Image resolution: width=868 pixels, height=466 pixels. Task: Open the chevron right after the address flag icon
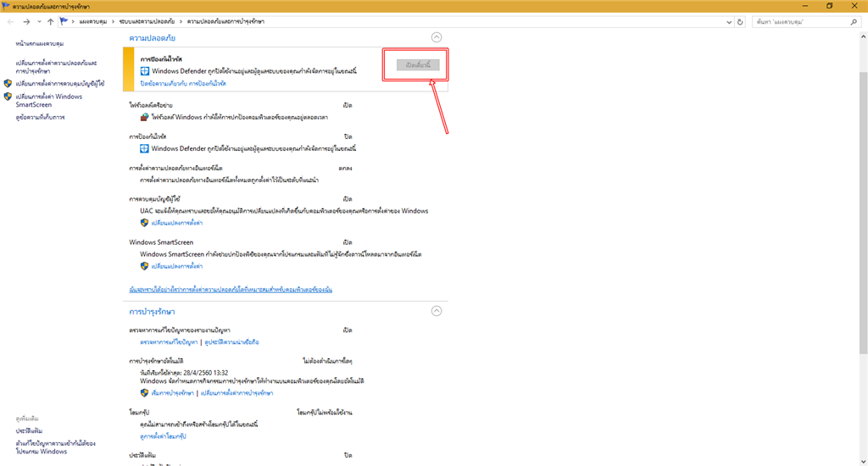coord(73,21)
